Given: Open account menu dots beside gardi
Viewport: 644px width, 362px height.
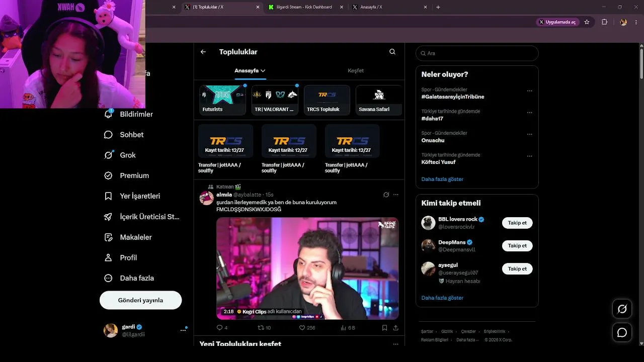Looking at the screenshot, I should click(x=183, y=330).
